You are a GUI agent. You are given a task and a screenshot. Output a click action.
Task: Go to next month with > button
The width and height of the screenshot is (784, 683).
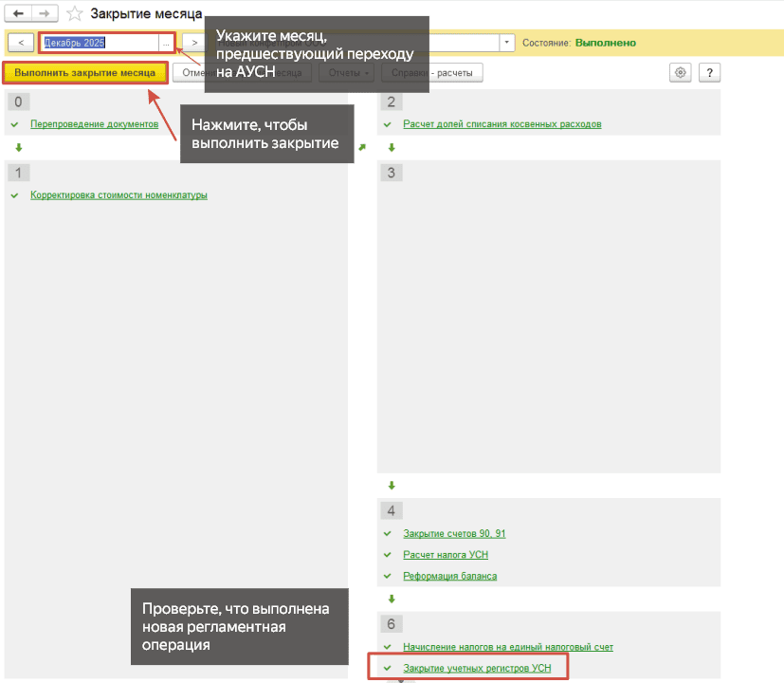pyautogui.click(x=194, y=43)
